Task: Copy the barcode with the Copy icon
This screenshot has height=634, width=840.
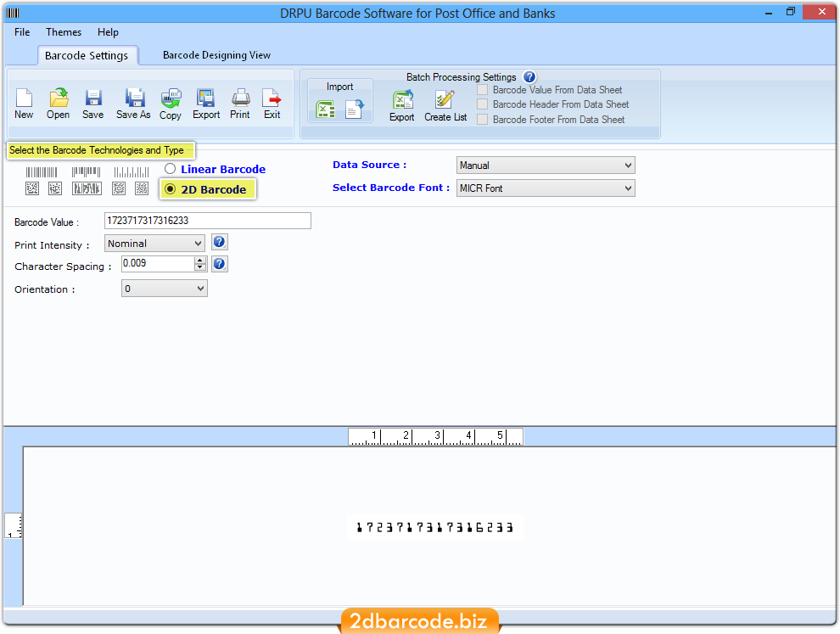Action: [171, 98]
